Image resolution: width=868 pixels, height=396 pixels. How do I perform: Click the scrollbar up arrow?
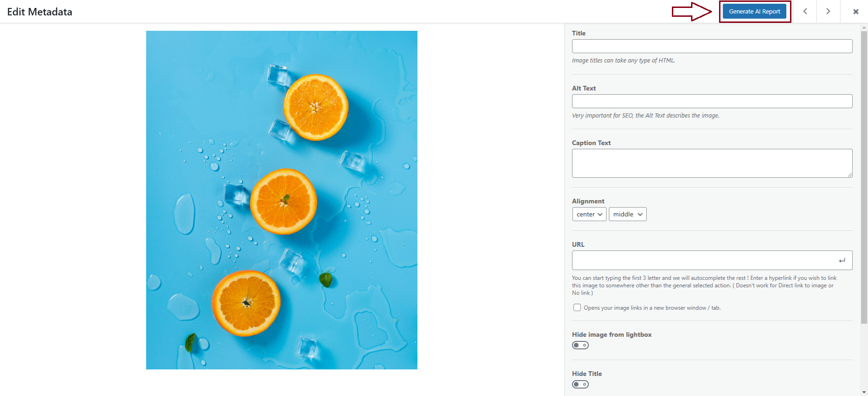point(864,28)
